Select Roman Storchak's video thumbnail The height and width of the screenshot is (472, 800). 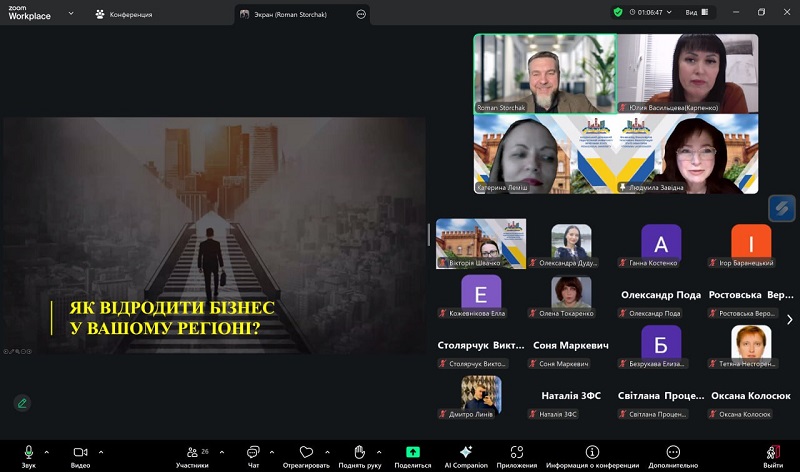click(544, 74)
